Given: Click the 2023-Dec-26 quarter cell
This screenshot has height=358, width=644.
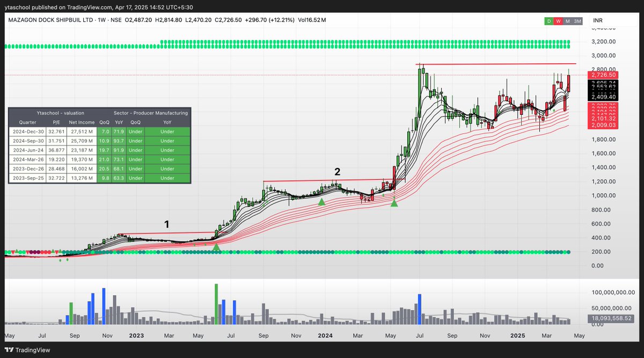Looking at the screenshot, I should pyautogui.click(x=27, y=169).
